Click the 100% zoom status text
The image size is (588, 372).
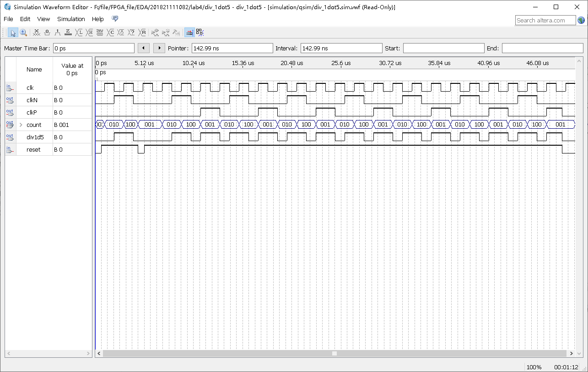click(534, 367)
